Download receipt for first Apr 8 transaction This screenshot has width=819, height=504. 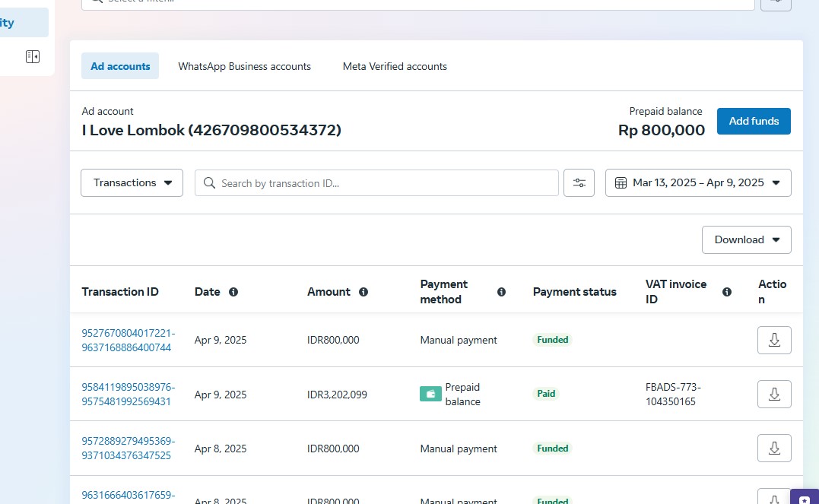point(774,449)
